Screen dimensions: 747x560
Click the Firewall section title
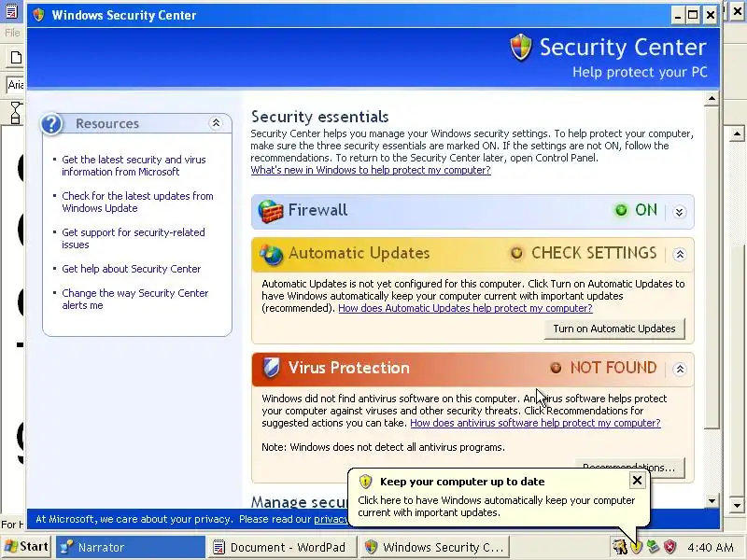pos(317,210)
